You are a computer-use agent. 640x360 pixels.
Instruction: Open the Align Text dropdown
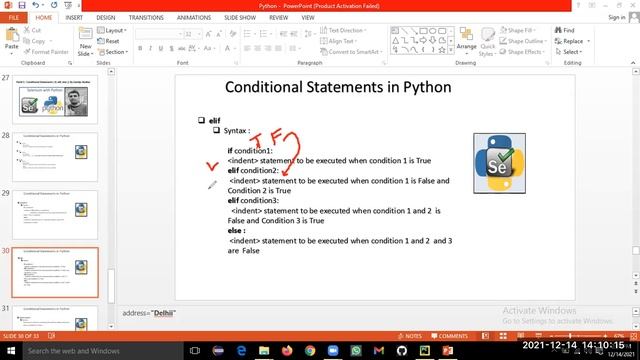[338, 41]
